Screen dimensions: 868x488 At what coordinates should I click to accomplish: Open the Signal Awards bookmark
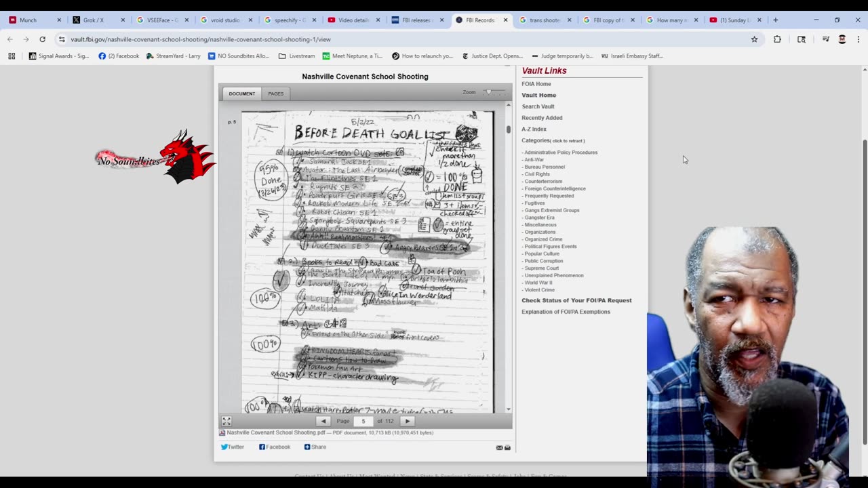[59, 56]
